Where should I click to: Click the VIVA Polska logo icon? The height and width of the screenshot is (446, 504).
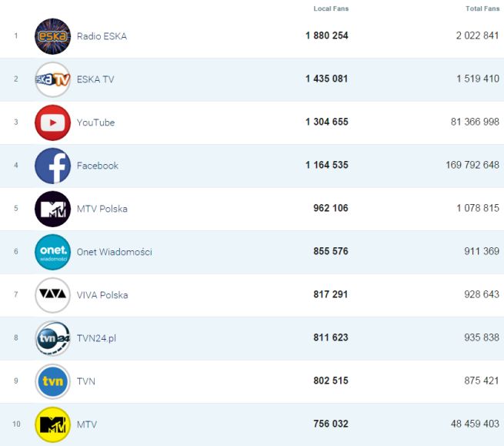point(52,295)
